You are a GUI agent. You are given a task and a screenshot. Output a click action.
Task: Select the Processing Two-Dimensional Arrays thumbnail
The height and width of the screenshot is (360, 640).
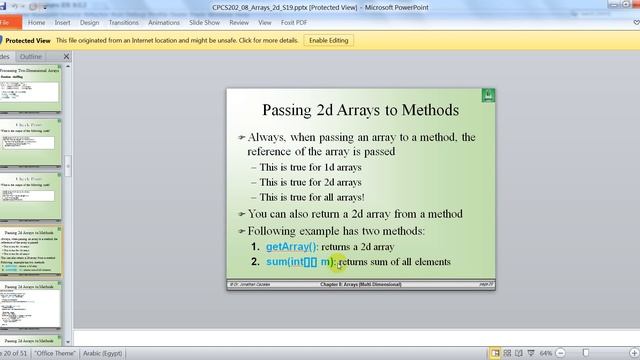pyautogui.click(x=30, y=88)
